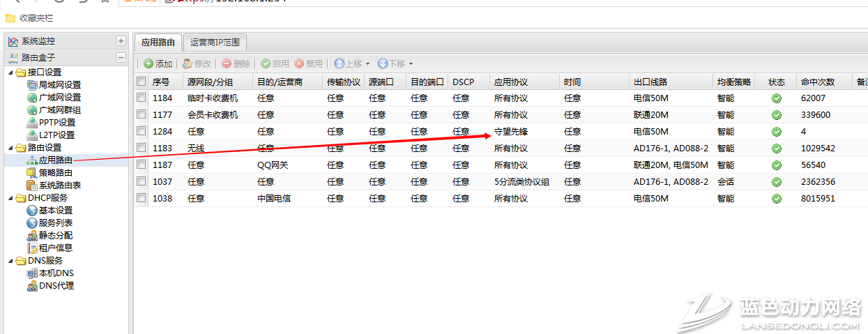This screenshot has width=868, height=334.
Task: Click the red 删除 delete icon
Action: pyautogui.click(x=227, y=63)
